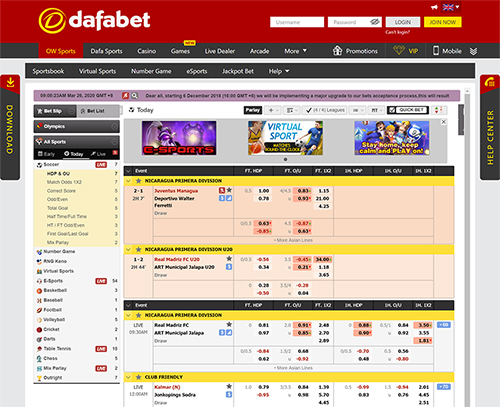Image resolution: width=500 pixels, height=407 pixels.
Task: Click the megaphone announcement icon in header
Action: pyautogui.click(x=434, y=7)
